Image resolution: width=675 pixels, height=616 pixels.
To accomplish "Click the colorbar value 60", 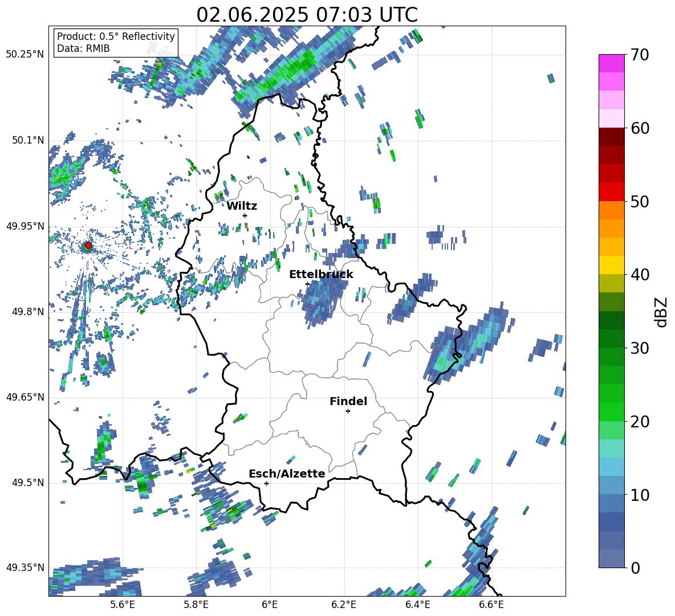I will coord(640,128).
